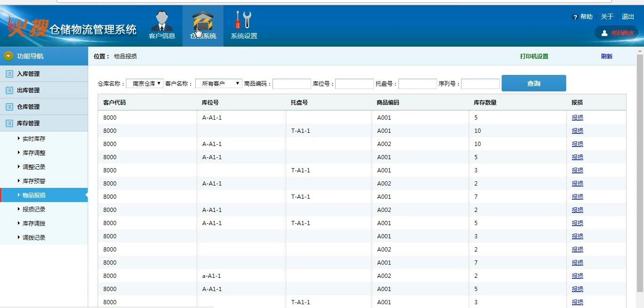Click the 入库管理 list icon
The width and height of the screenshot is (644, 308).
click(x=9, y=74)
